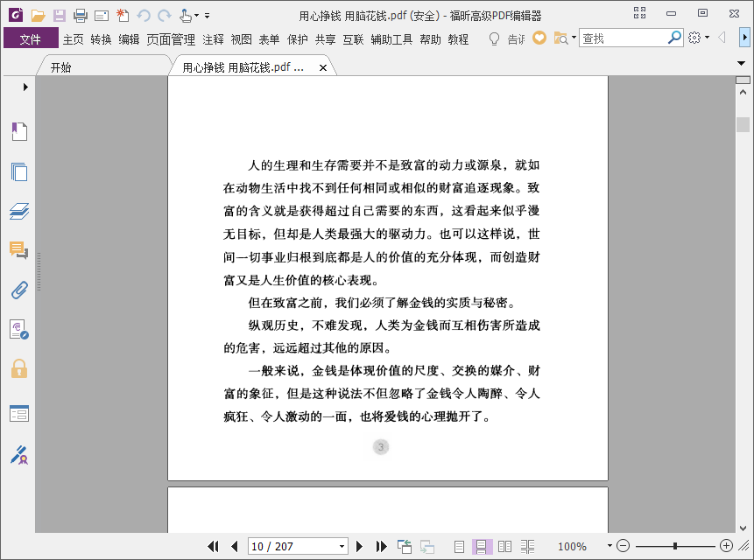Open the zoom level dropdown arrow

[610, 546]
